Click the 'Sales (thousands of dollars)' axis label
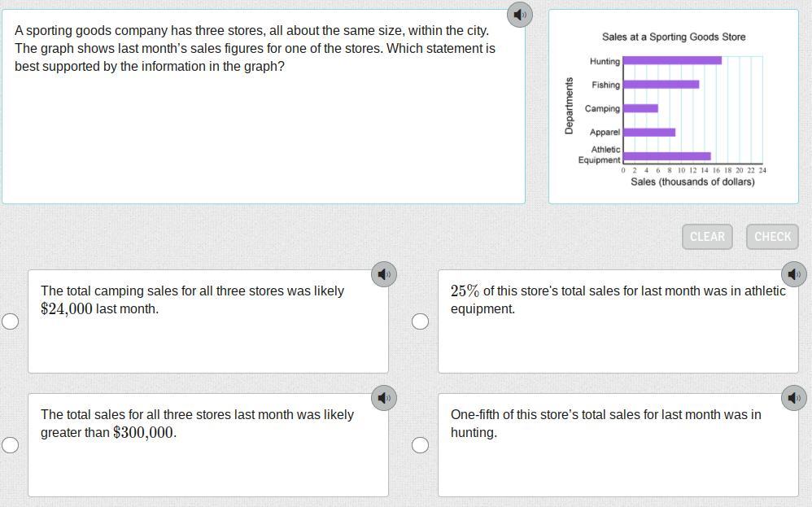The image size is (812, 507). click(x=692, y=182)
